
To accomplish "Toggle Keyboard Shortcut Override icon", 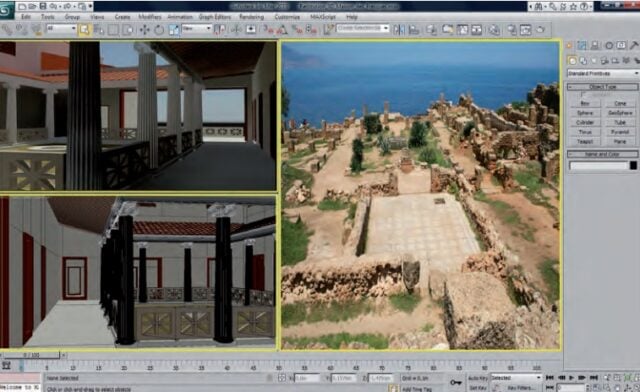I will [251, 29].
